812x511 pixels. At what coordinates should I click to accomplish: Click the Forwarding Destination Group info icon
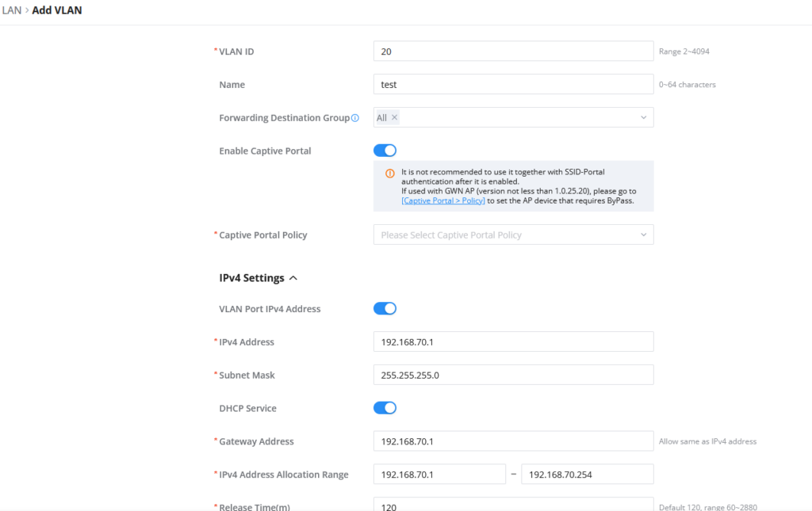tap(355, 118)
